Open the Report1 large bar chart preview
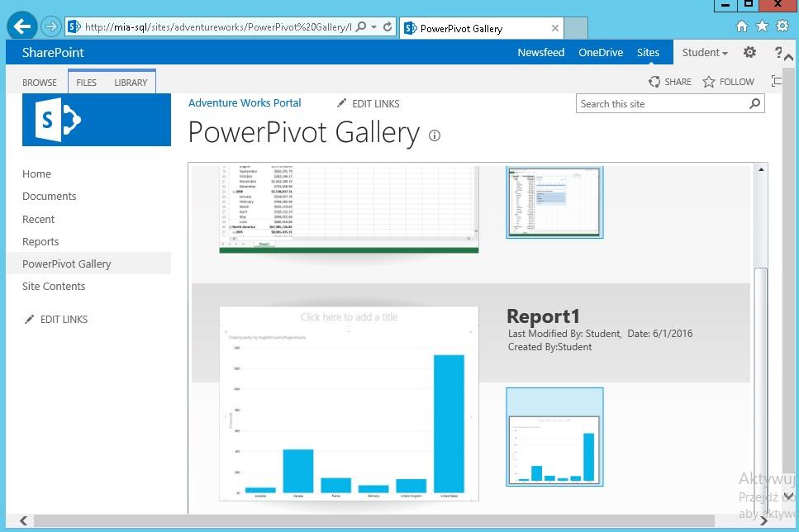 (x=349, y=404)
